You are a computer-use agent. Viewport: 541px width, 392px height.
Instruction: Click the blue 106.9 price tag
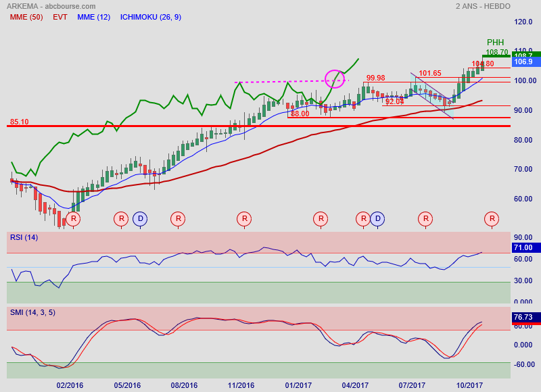click(x=523, y=62)
